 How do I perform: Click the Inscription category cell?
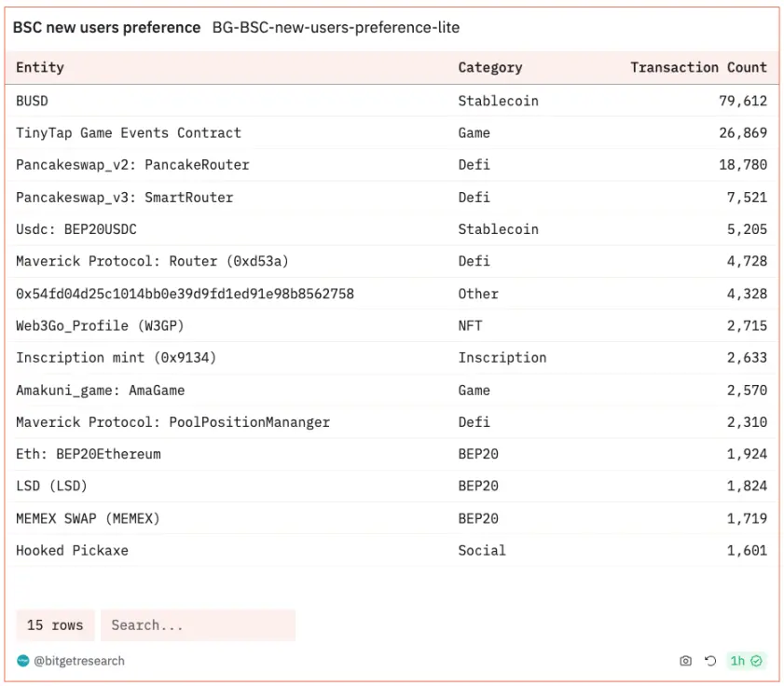point(502,358)
